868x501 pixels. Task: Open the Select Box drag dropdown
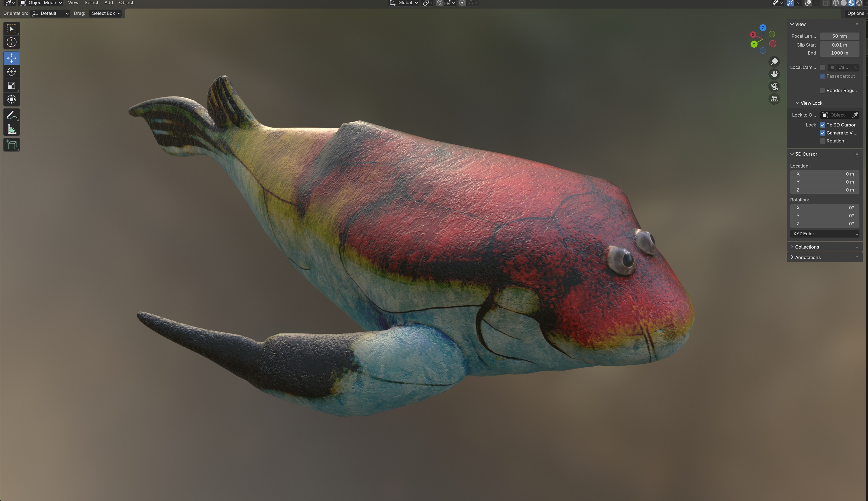pos(106,14)
